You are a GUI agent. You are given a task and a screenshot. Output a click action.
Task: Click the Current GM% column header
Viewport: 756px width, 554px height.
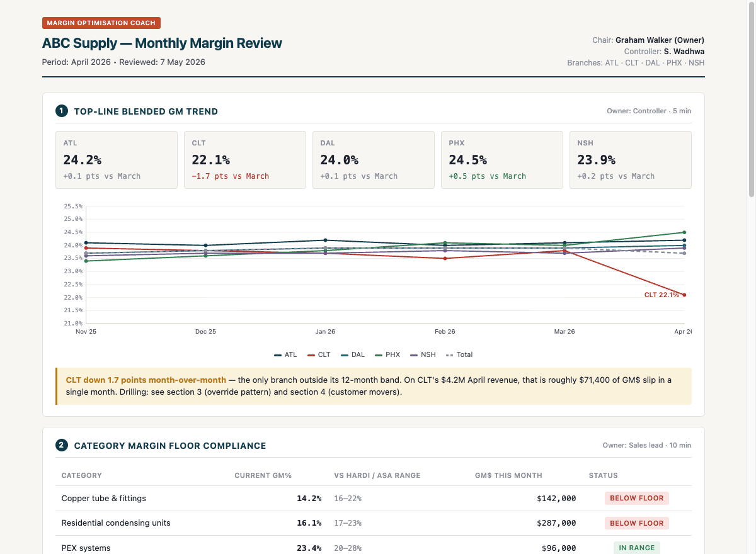click(x=263, y=475)
